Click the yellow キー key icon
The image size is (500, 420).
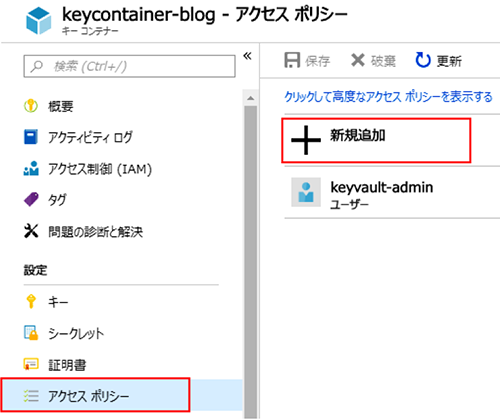31,301
